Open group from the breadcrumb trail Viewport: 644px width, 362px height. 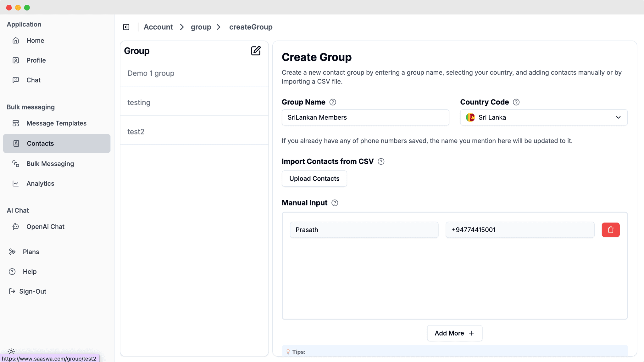(x=201, y=27)
